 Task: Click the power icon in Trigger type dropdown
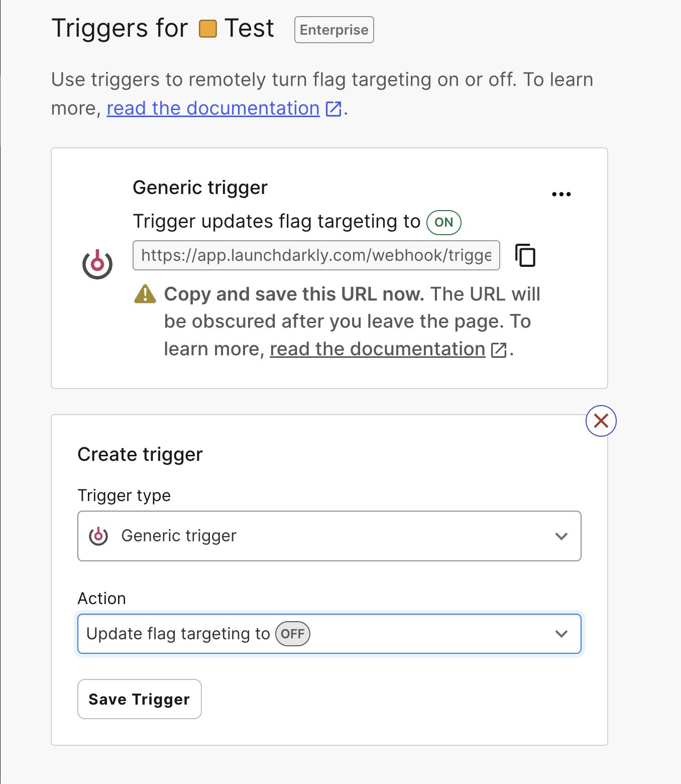[98, 536]
